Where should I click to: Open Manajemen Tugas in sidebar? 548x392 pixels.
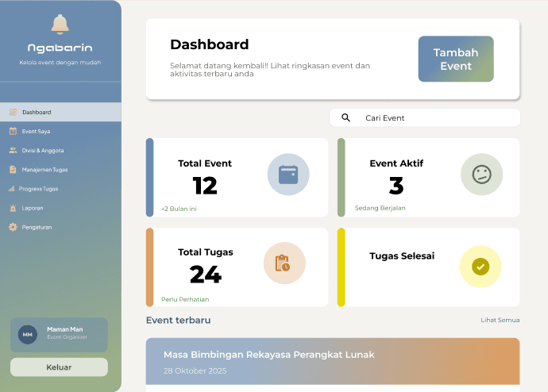[60, 170]
